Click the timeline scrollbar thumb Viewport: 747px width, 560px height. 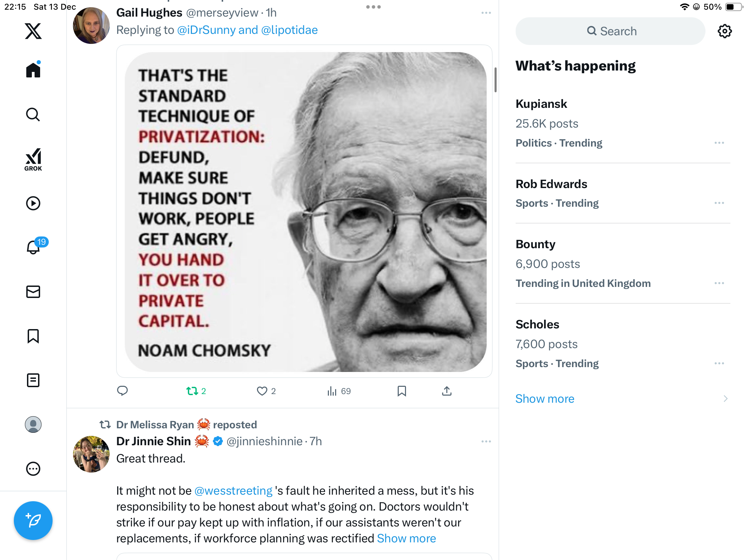click(x=496, y=80)
